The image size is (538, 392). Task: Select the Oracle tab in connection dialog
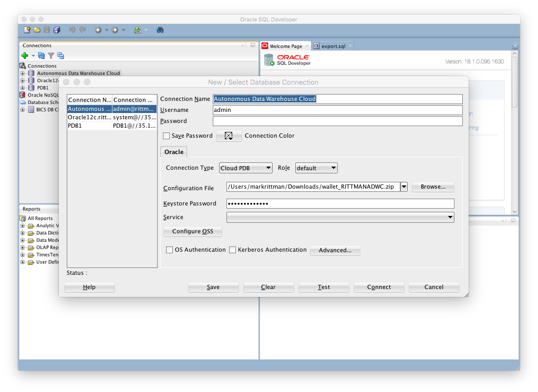click(x=174, y=152)
